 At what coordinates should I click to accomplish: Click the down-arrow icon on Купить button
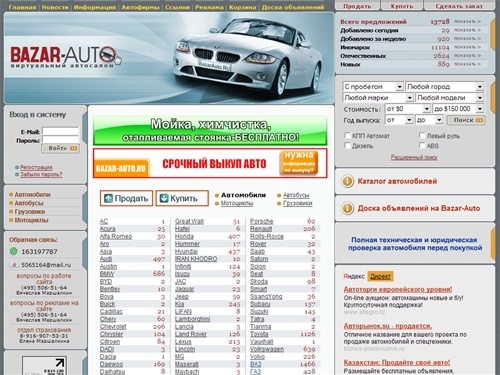coord(164,198)
